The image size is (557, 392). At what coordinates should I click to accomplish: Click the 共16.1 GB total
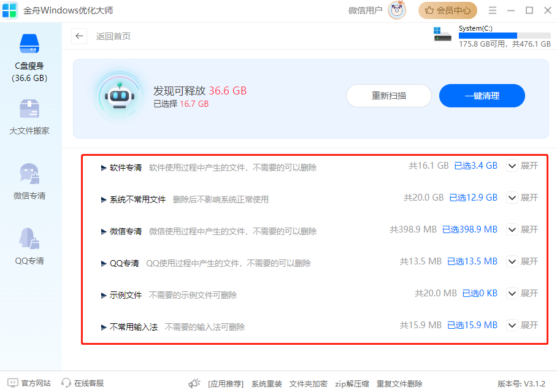429,166
